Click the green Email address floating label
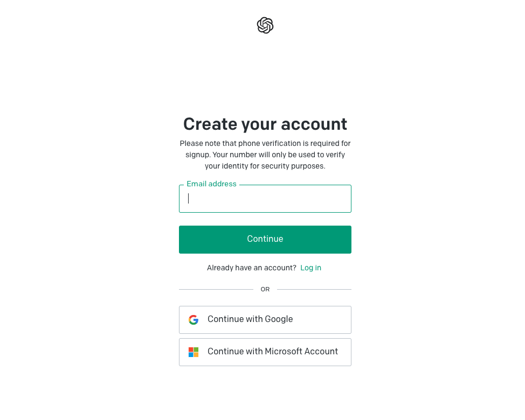This screenshot has height=420, width=525. click(212, 184)
